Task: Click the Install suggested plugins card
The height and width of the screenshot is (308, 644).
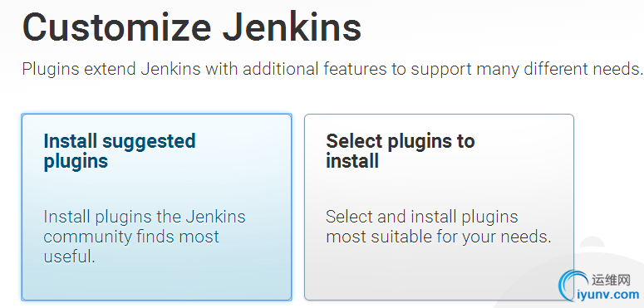Action: pos(156,207)
